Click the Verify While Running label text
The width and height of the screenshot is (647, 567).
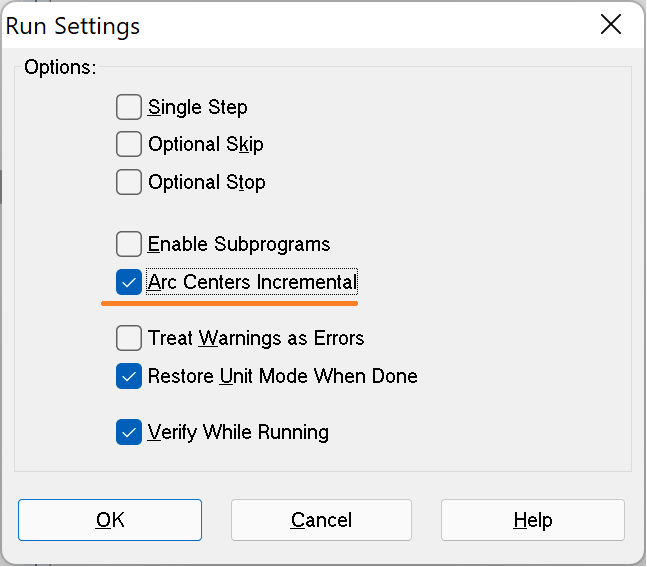pos(238,432)
